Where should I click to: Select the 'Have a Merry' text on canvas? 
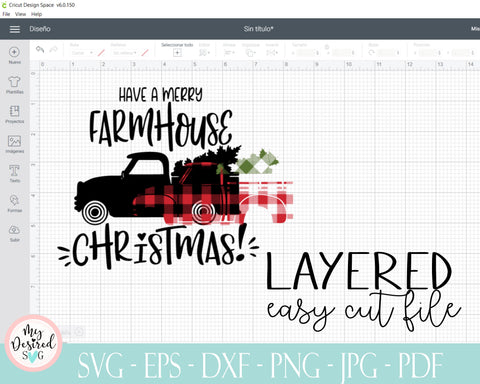click(x=161, y=94)
